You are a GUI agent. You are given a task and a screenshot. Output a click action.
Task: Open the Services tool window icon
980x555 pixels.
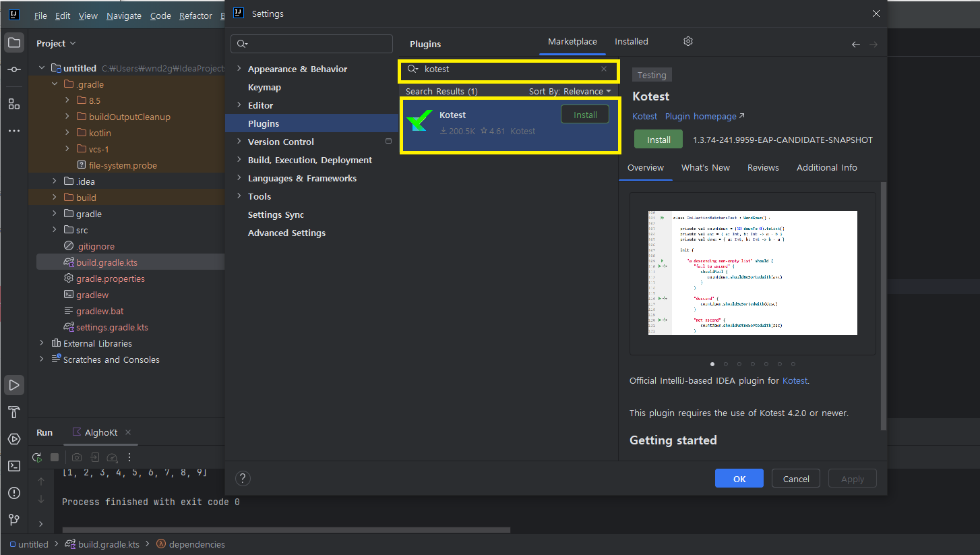pos(14,439)
